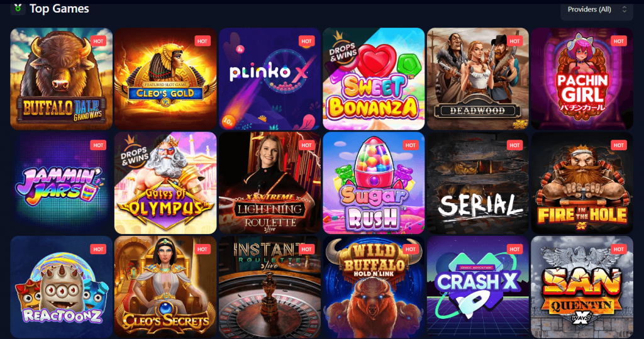Launch the Cleo's Secrets game
Image resolution: width=644 pixels, height=339 pixels.
coord(165,287)
